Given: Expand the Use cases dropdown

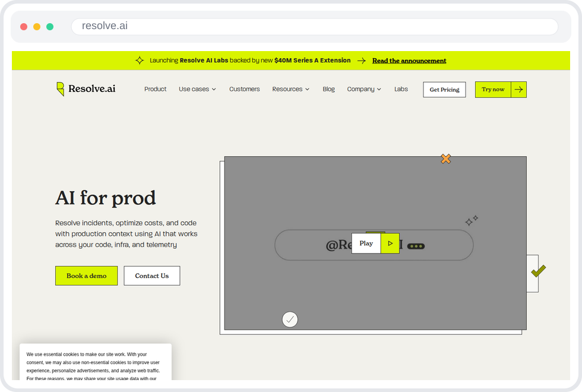Looking at the screenshot, I should [x=197, y=89].
